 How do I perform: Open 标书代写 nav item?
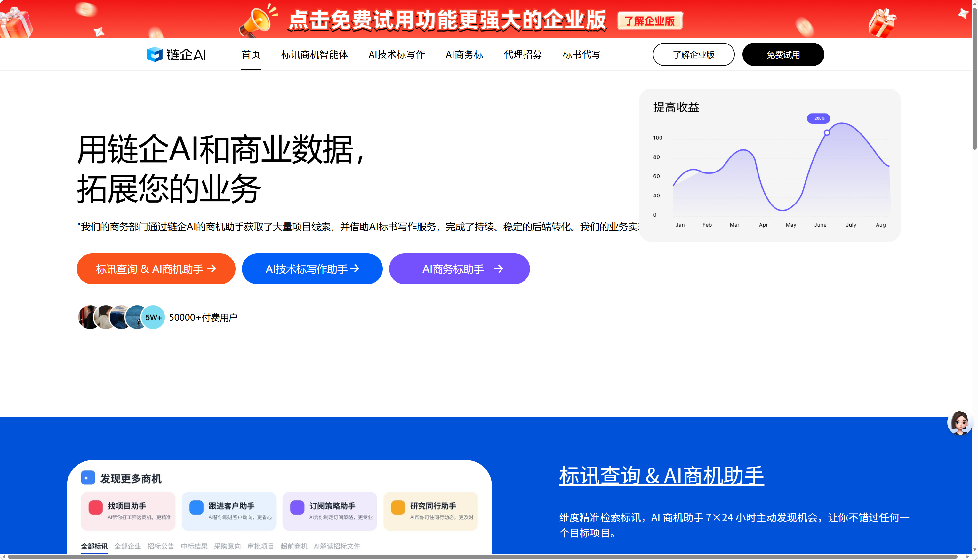pyautogui.click(x=581, y=54)
